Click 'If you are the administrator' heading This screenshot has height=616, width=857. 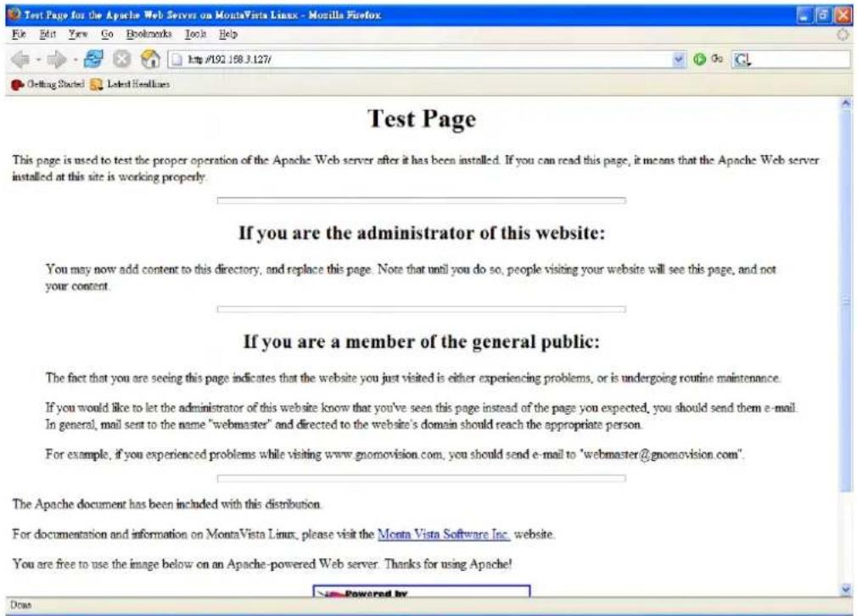[422, 232]
